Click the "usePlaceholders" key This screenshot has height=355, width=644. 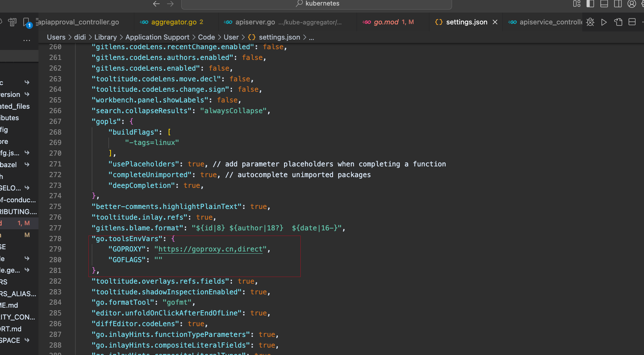pyautogui.click(x=144, y=164)
